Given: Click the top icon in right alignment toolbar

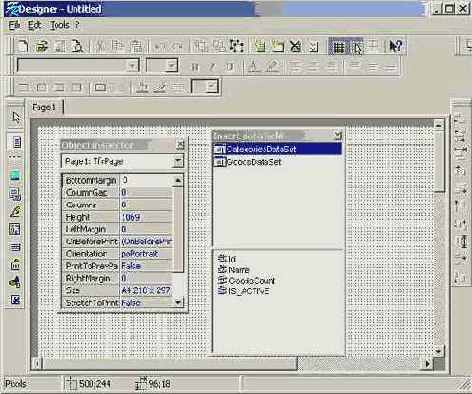Looking at the screenshot, I should click(460, 118).
